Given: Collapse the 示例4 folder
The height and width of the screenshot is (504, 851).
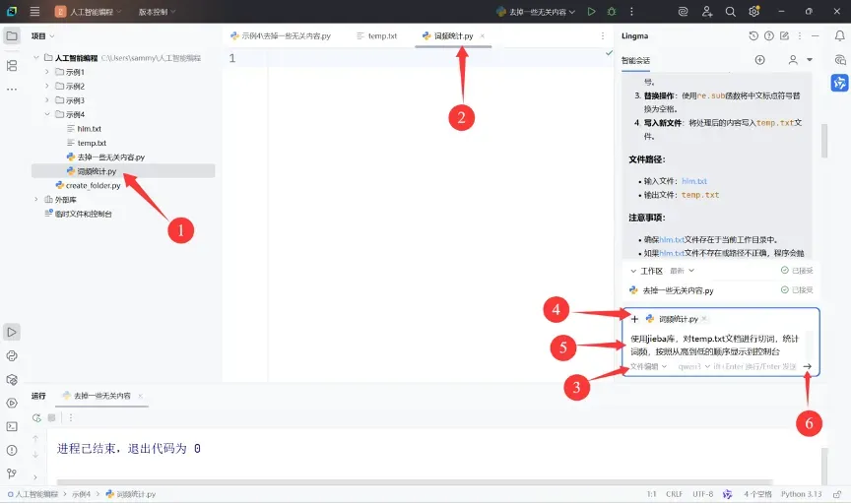Looking at the screenshot, I should pos(46,114).
